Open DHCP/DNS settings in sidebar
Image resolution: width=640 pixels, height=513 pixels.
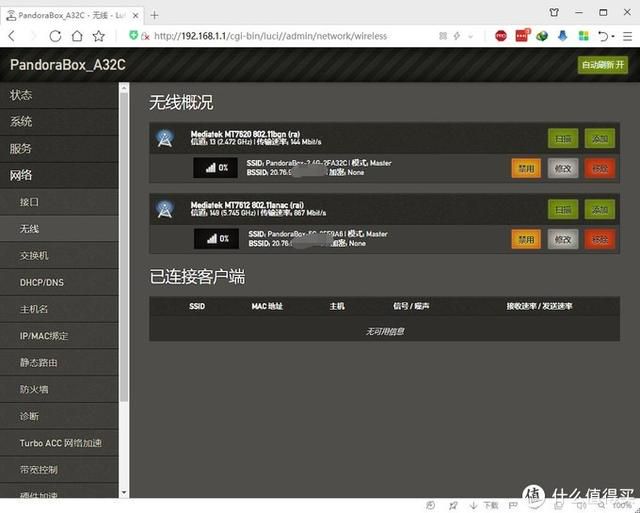point(59,282)
